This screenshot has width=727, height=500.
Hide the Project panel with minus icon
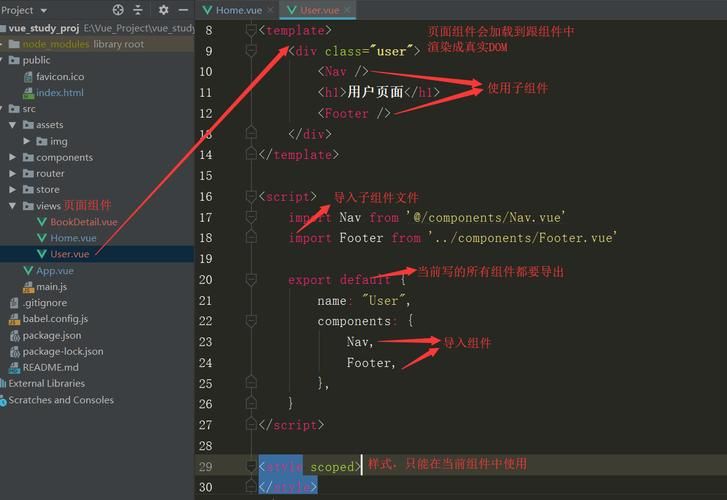click(184, 10)
